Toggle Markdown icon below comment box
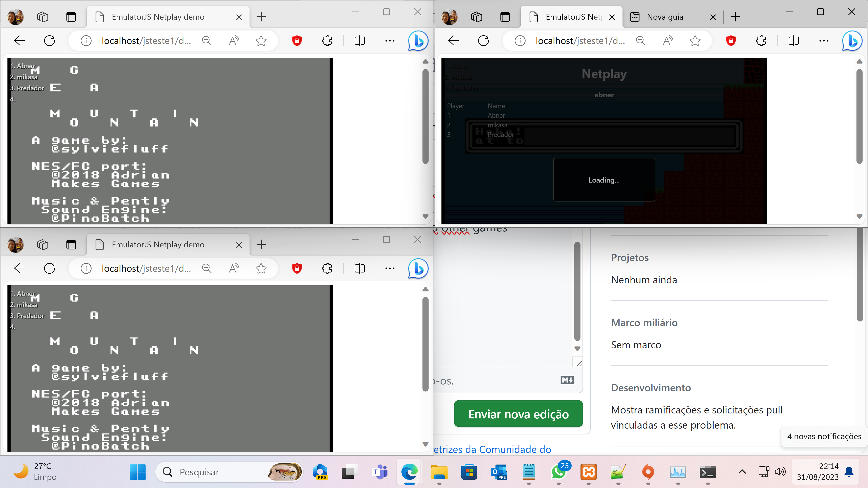 tap(567, 380)
